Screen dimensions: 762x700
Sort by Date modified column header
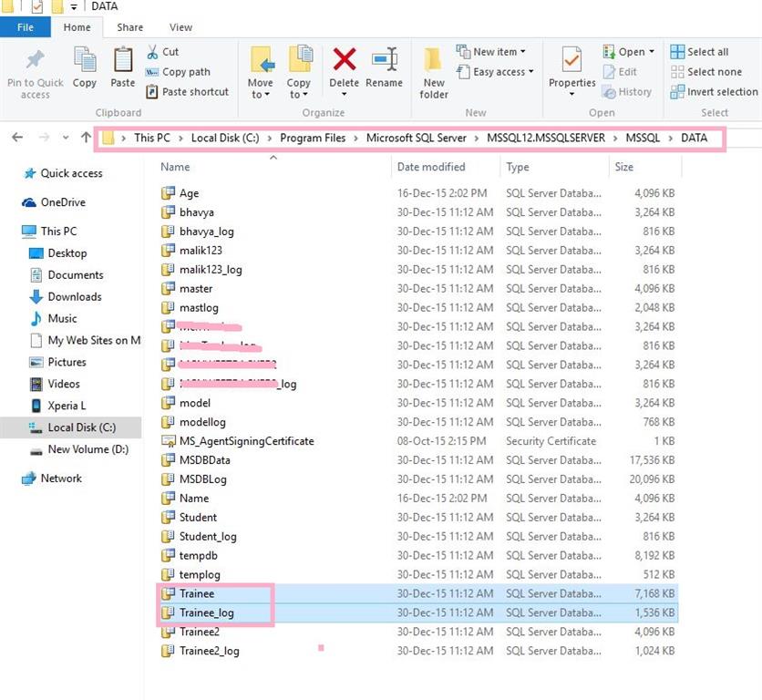[x=431, y=167]
